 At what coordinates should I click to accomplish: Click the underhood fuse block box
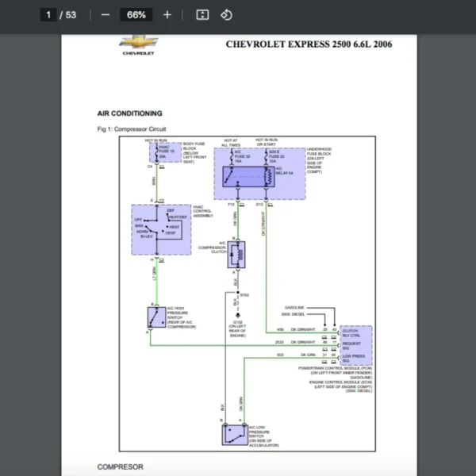[259, 172]
